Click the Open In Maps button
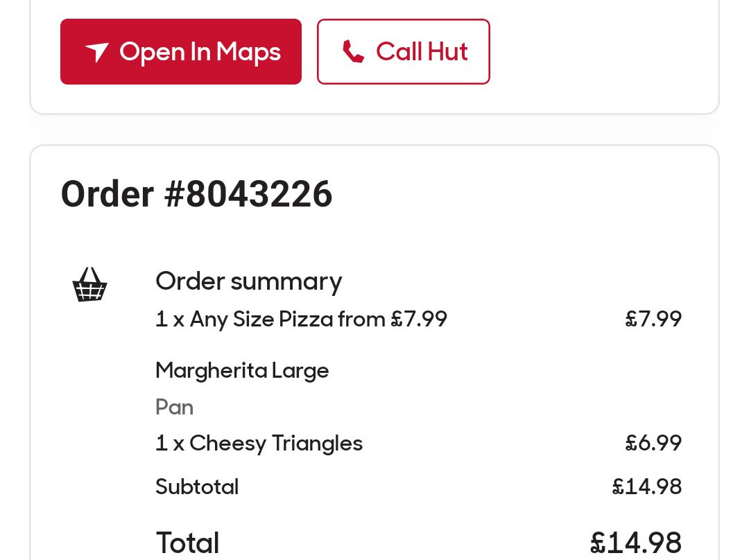This screenshot has height=560, width=749. (x=180, y=52)
